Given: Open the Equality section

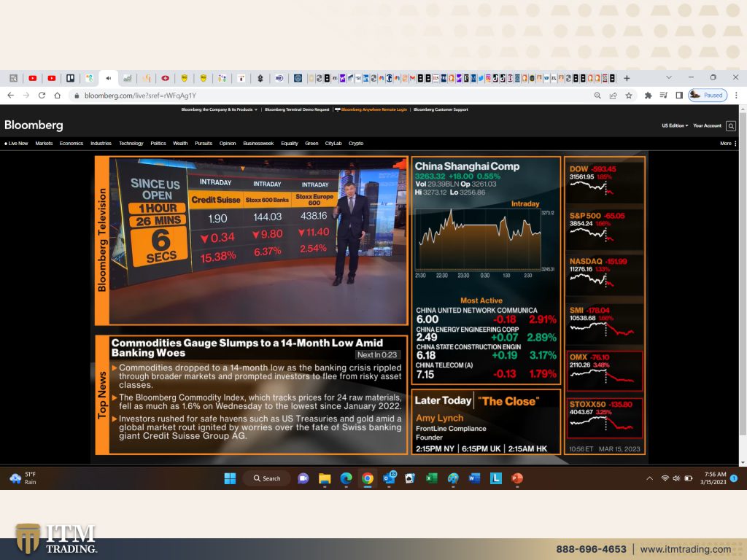Looking at the screenshot, I should pos(290,144).
